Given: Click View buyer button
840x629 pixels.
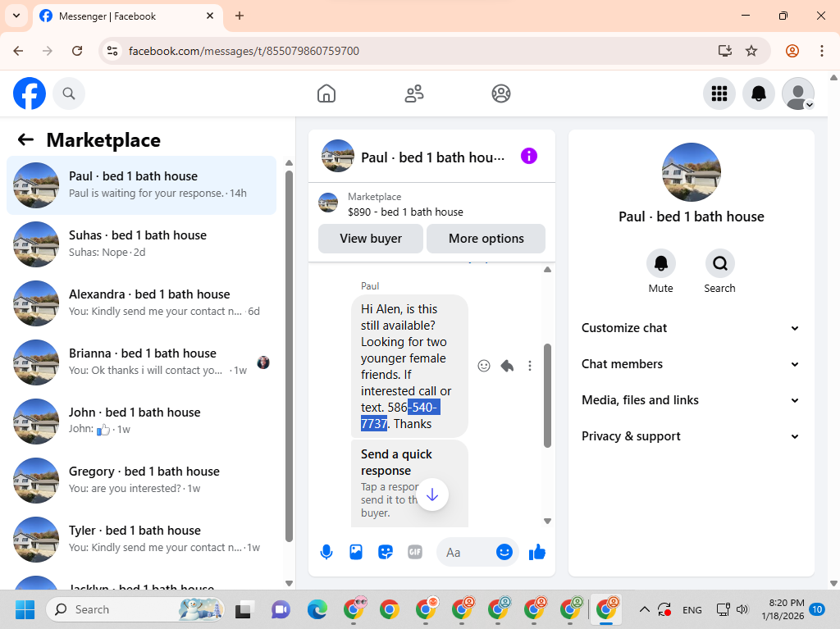Looking at the screenshot, I should coord(371,239).
